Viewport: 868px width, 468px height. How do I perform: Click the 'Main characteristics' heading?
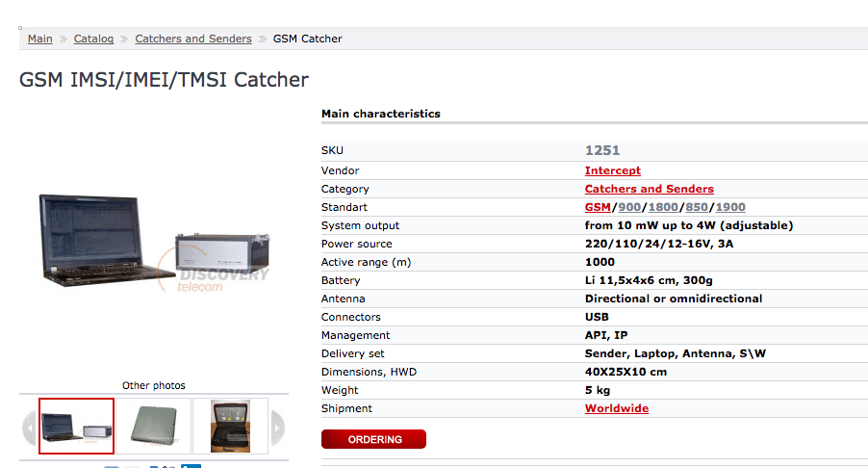coord(381,114)
